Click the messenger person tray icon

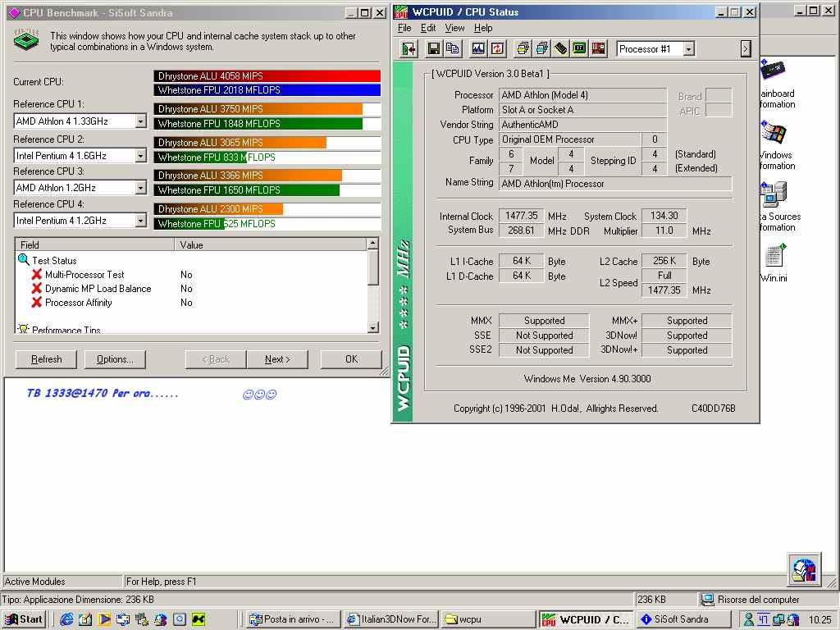click(x=749, y=619)
